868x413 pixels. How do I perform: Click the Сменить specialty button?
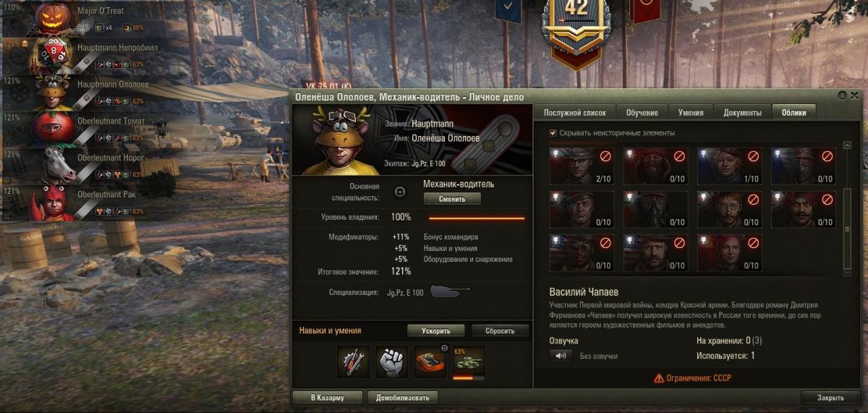click(x=452, y=199)
